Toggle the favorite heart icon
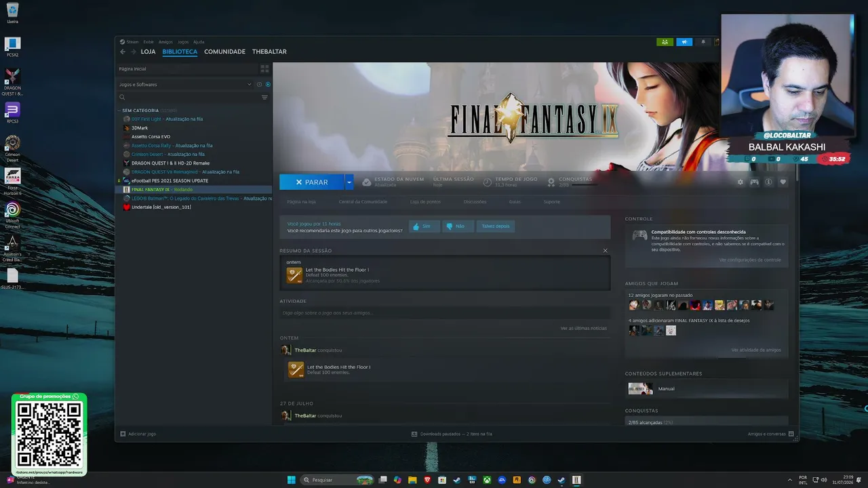Image resolution: width=868 pixels, height=488 pixels. pos(783,182)
